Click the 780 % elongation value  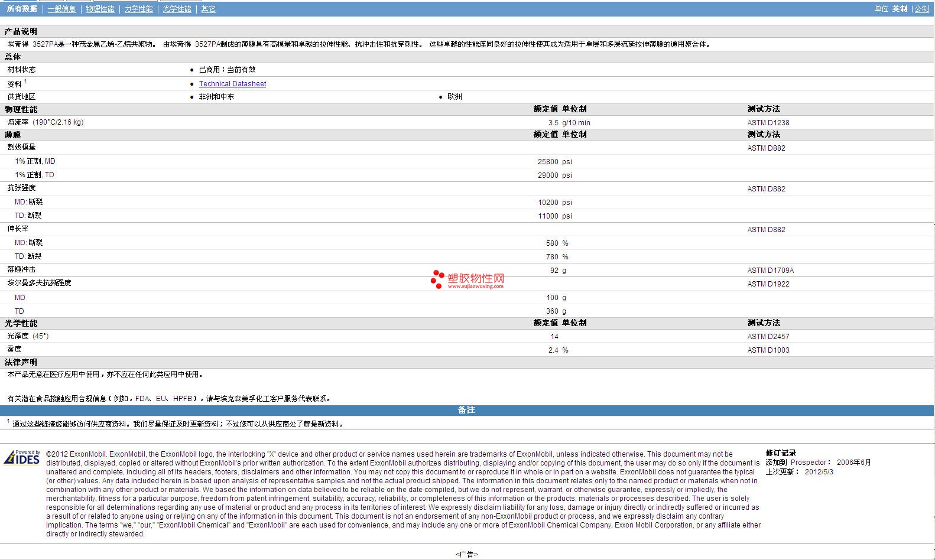[557, 256]
